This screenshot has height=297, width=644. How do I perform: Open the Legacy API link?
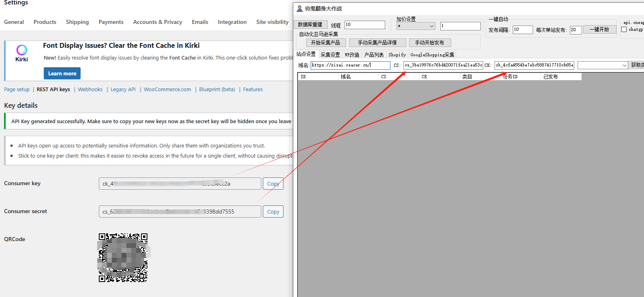[123, 90]
